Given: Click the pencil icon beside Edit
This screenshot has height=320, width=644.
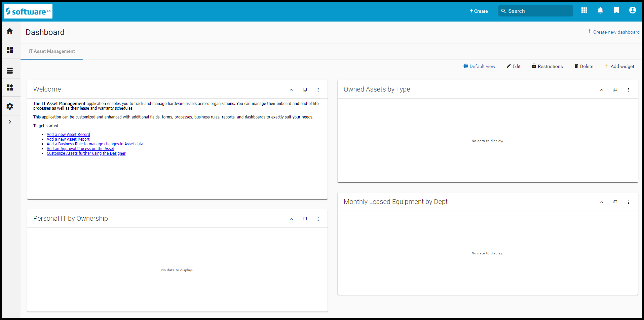Looking at the screenshot, I should tap(509, 66).
